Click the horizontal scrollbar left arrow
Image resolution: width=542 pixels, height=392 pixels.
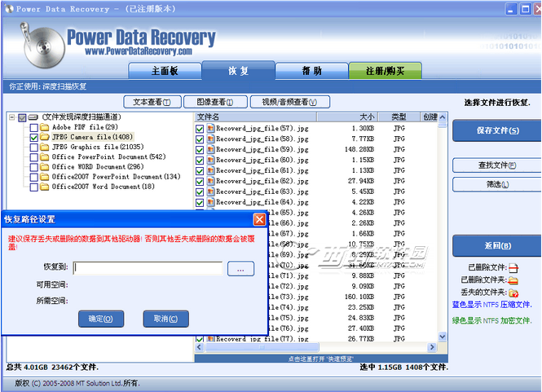pyautogui.click(x=200, y=347)
